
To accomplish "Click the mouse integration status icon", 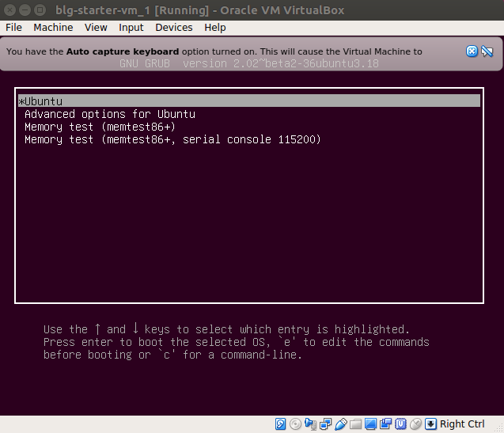I will (415, 424).
